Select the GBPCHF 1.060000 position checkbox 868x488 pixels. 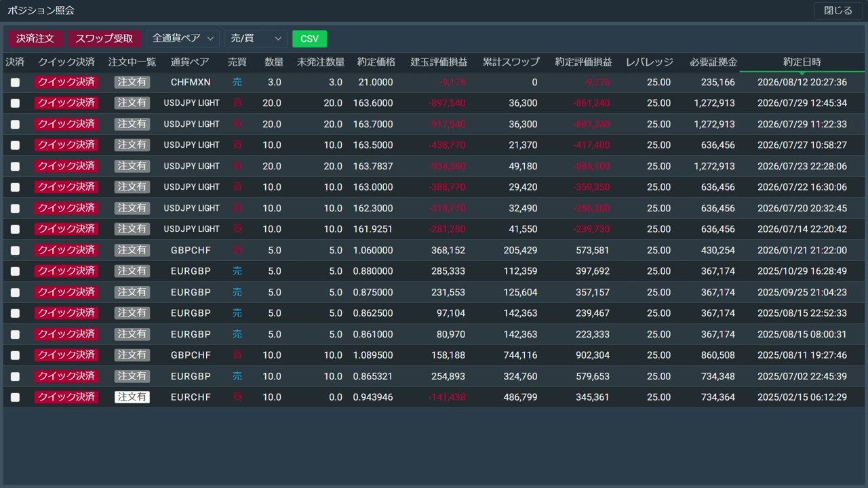click(x=15, y=251)
